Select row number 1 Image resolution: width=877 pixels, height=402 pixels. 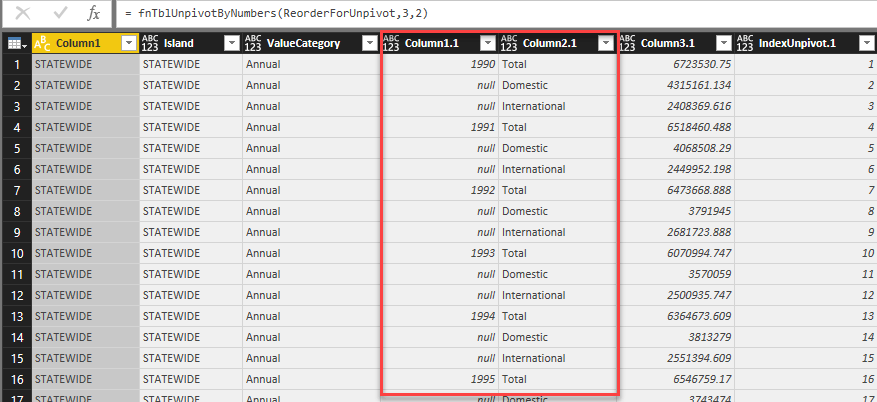(x=17, y=64)
